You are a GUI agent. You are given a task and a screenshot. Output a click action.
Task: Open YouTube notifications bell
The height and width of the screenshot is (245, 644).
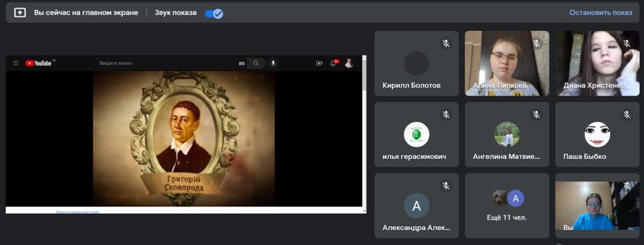333,63
